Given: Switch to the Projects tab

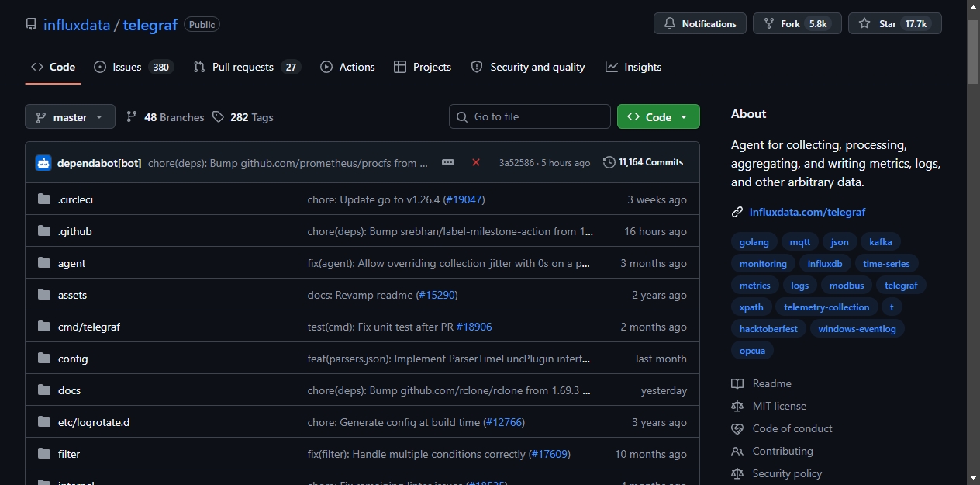Looking at the screenshot, I should pos(423,67).
